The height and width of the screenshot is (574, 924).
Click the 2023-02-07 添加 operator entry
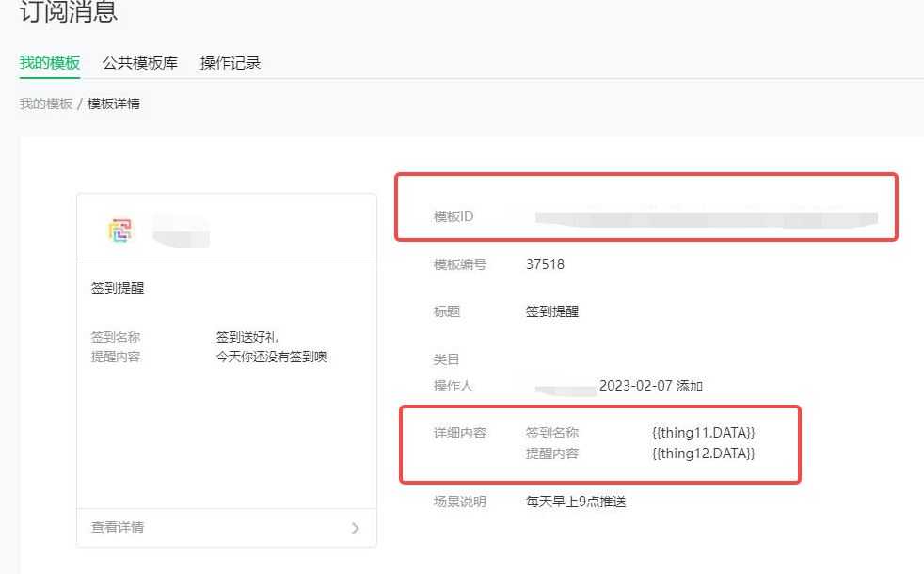pos(650,386)
